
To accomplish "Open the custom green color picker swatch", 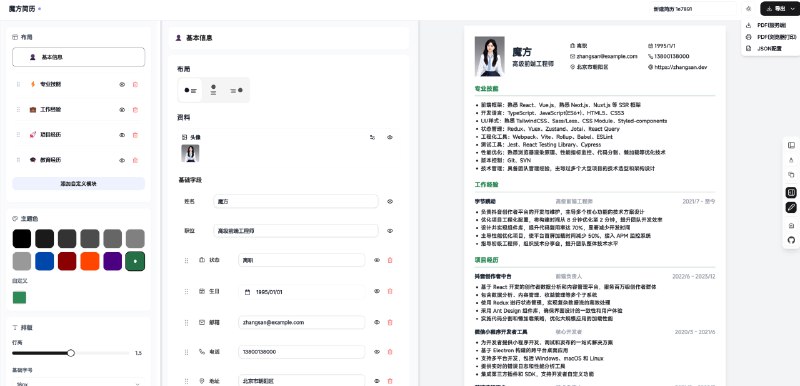I will pos(19,297).
